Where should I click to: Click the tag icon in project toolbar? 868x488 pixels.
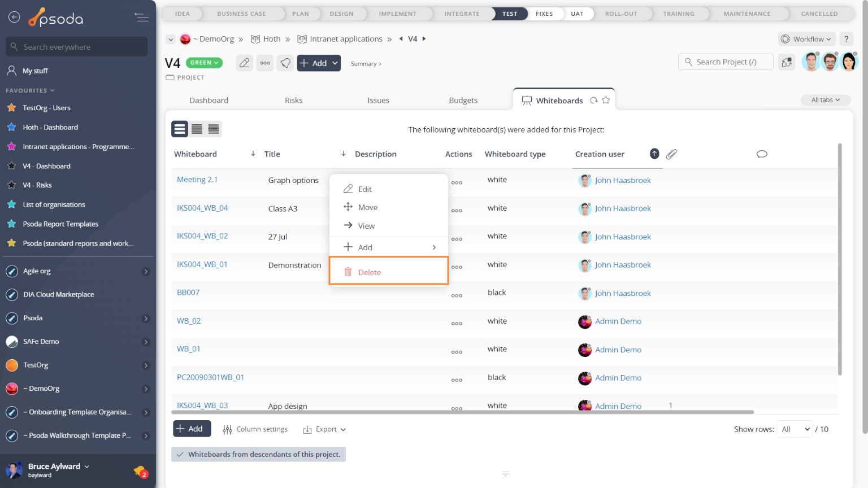[x=286, y=63]
